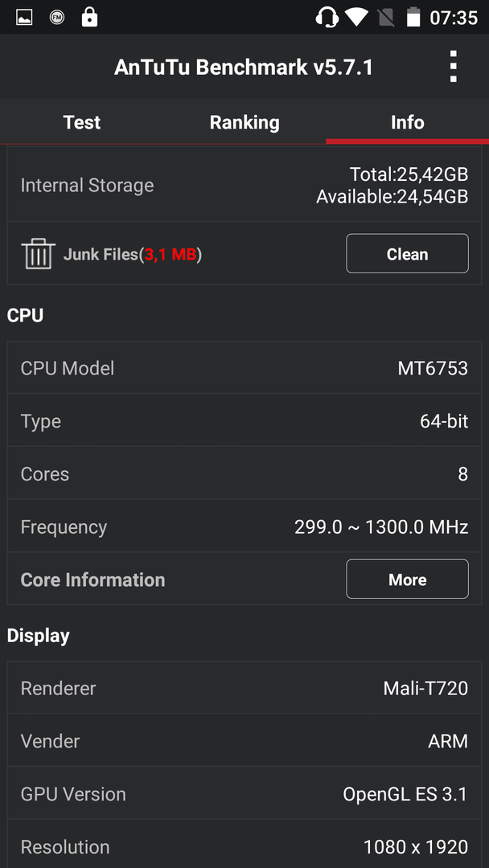
Task: Select the Info tab
Action: click(x=408, y=122)
